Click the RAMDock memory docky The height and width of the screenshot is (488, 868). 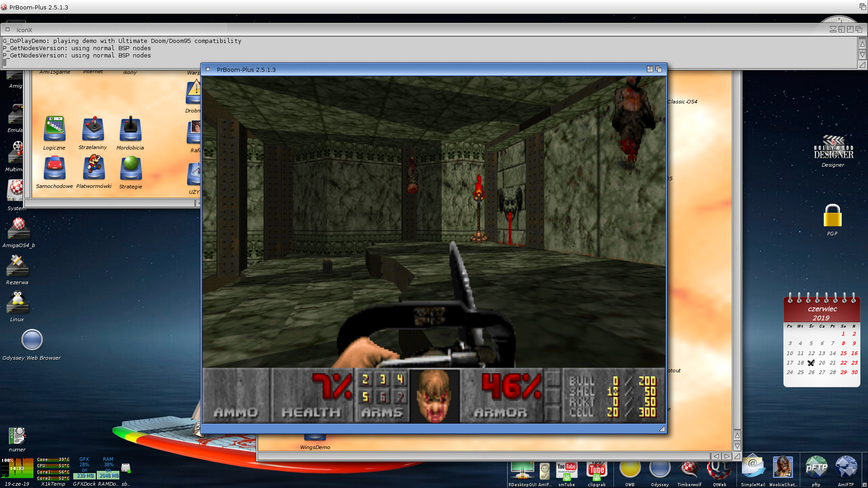point(108,469)
